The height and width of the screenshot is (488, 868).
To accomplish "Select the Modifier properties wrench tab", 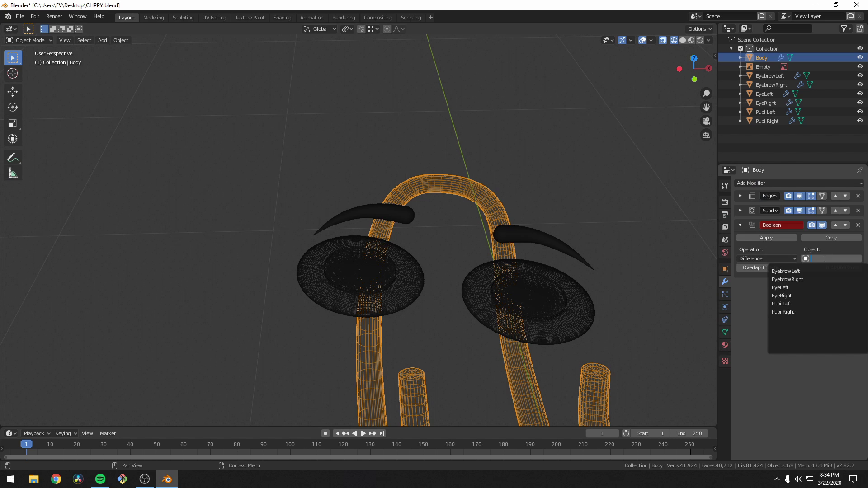I will click(725, 282).
